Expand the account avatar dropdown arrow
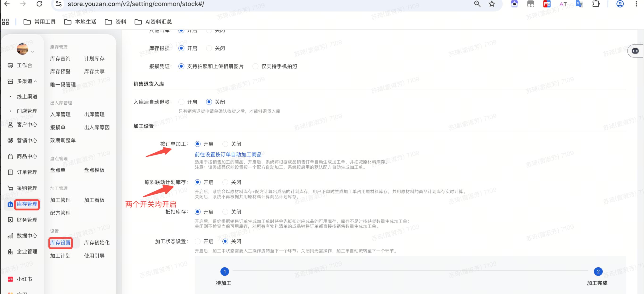Screen dimensions: 644x294 click(33, 52)
